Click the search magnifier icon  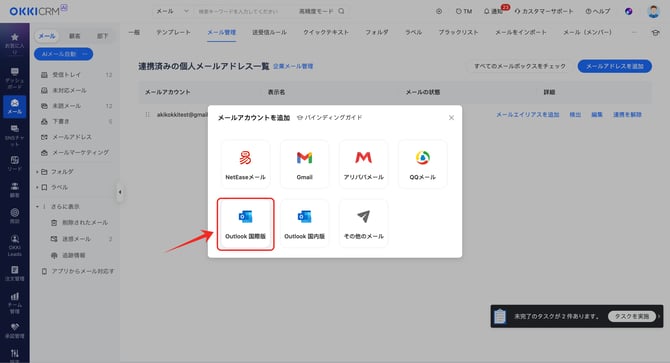point(341,11)
